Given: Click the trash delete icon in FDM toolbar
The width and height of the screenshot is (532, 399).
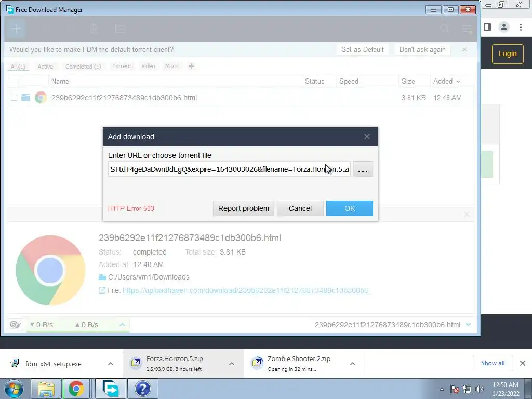Looking at the screenshot, I should 94,29.
